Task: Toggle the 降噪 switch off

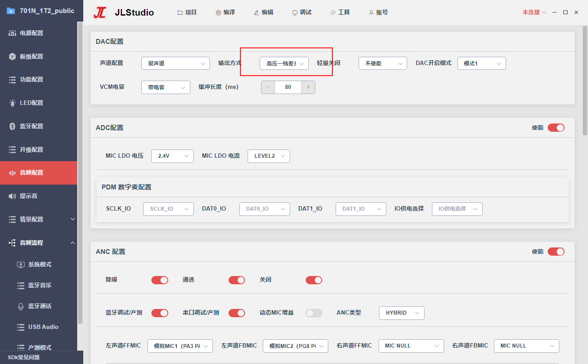Action: 160,280
